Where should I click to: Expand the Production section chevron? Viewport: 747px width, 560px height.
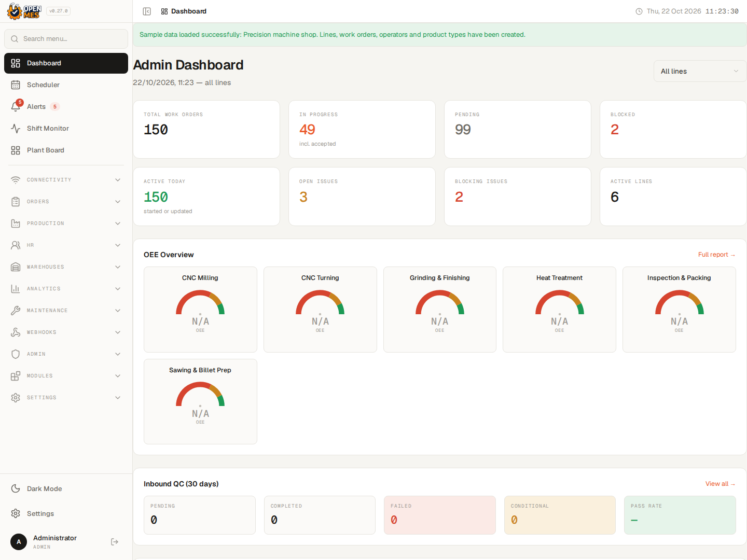pyautogui.click(x=118, y=223)
